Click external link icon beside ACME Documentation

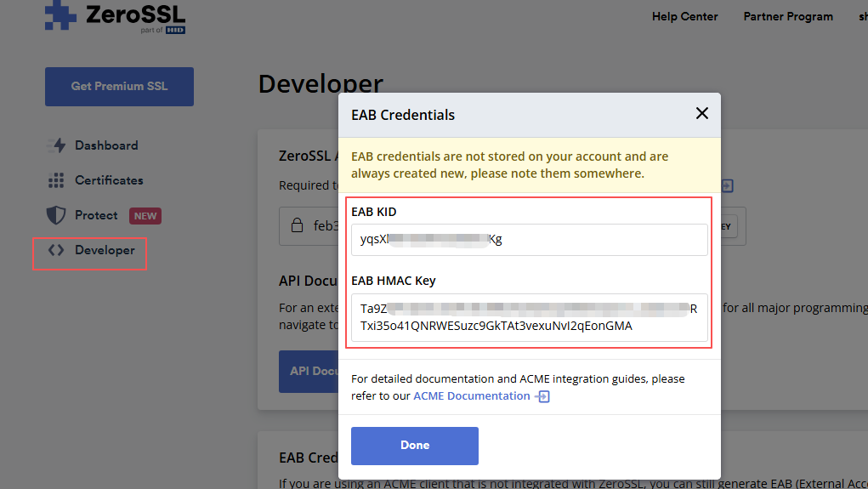[542, 396]
